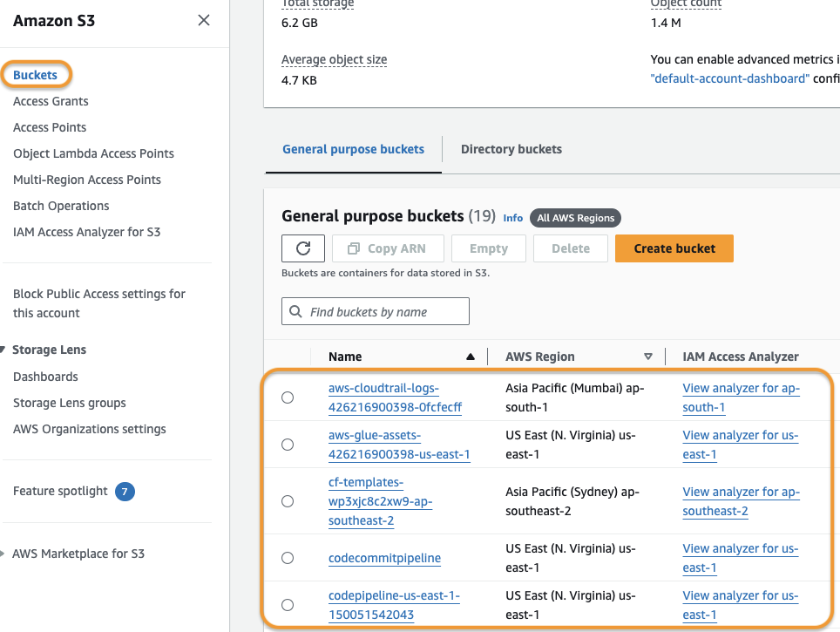Refresh the general purpose buckets list
Image resolution: width=840 pixels, height=632 pixels.
[303, 248]
